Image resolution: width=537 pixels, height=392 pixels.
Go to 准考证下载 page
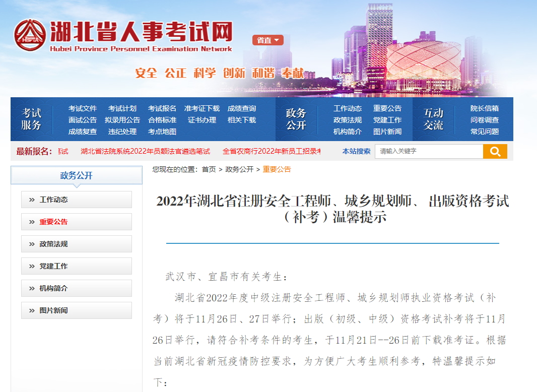coord(202,108)
